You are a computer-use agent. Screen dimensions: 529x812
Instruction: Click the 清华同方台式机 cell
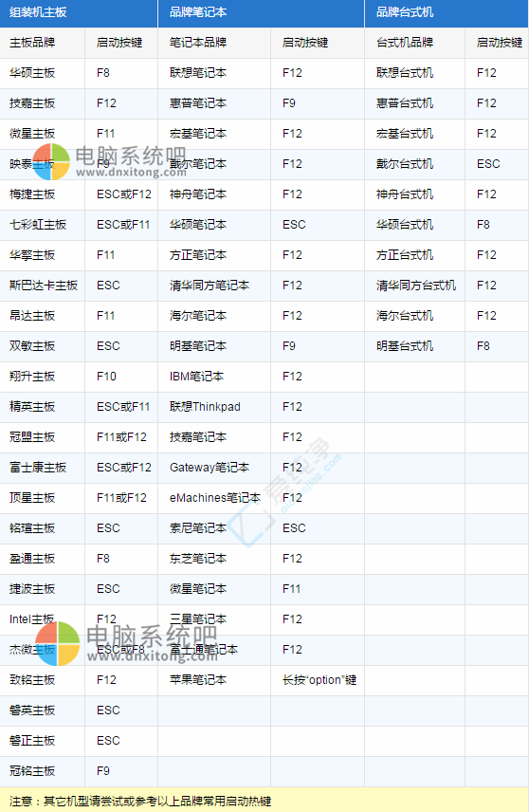(416, 286)
